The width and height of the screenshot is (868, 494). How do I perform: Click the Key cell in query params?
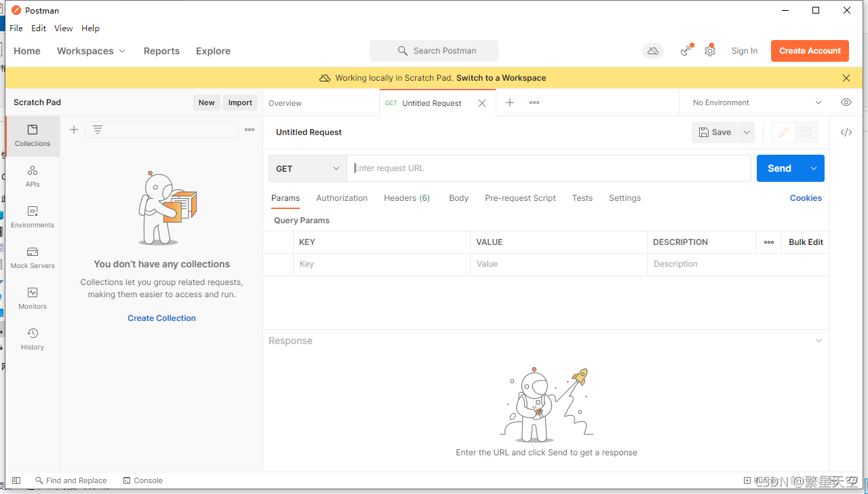[x=382, y=264]
